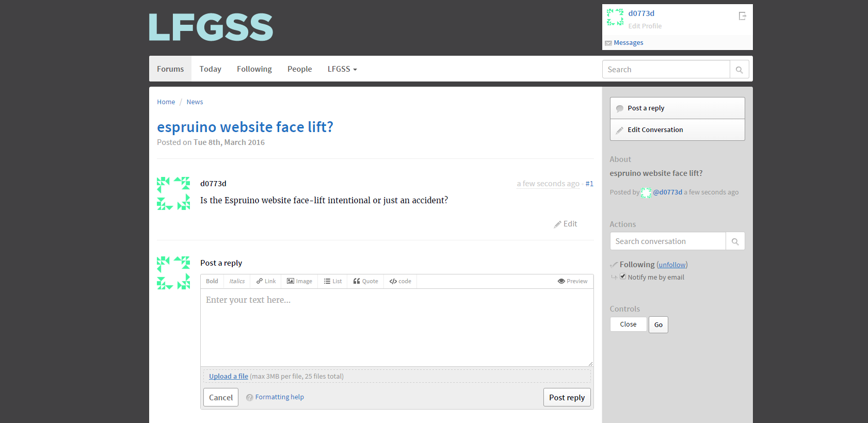
Task: Toggle Bold formatting in the editor
Action: (x=212, y=281)
